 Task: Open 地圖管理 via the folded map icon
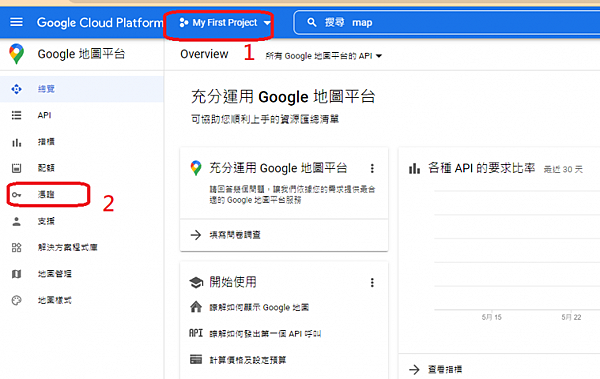(x=16, y=274)
